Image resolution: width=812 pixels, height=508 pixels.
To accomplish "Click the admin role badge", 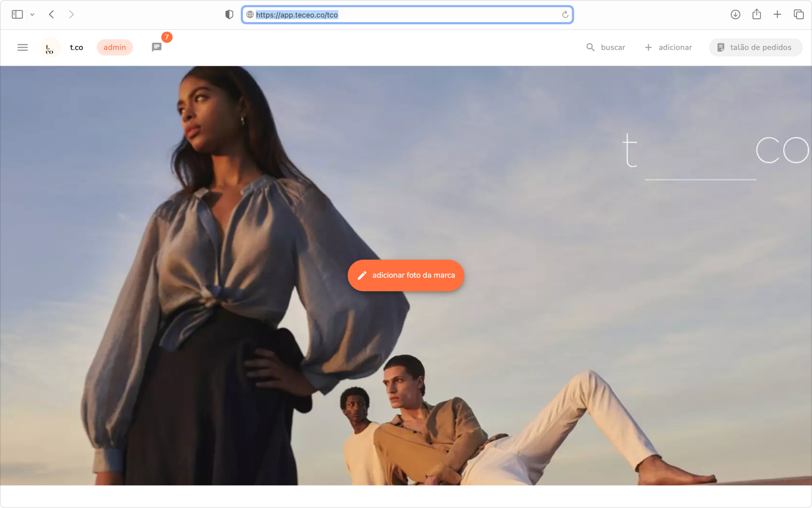I will coord(115,47).
